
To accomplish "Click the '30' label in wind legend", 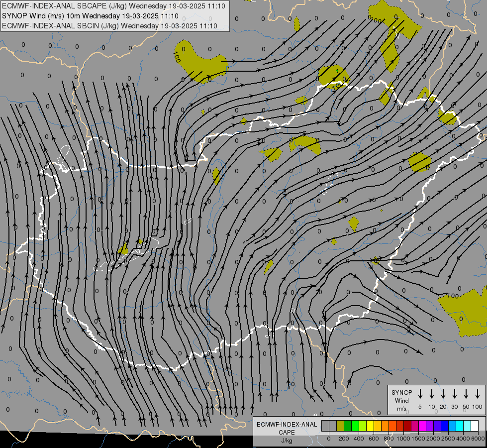I will (454, 407).
